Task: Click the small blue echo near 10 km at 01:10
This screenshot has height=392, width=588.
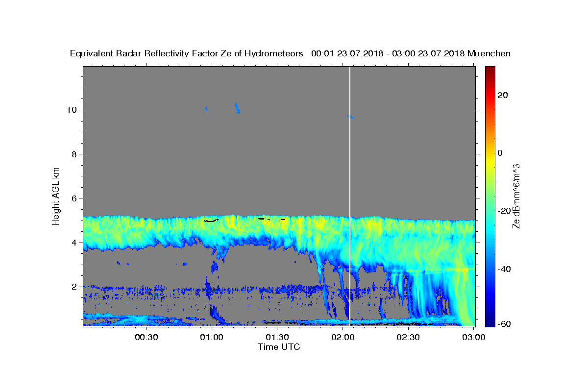Action: [237, 108]
